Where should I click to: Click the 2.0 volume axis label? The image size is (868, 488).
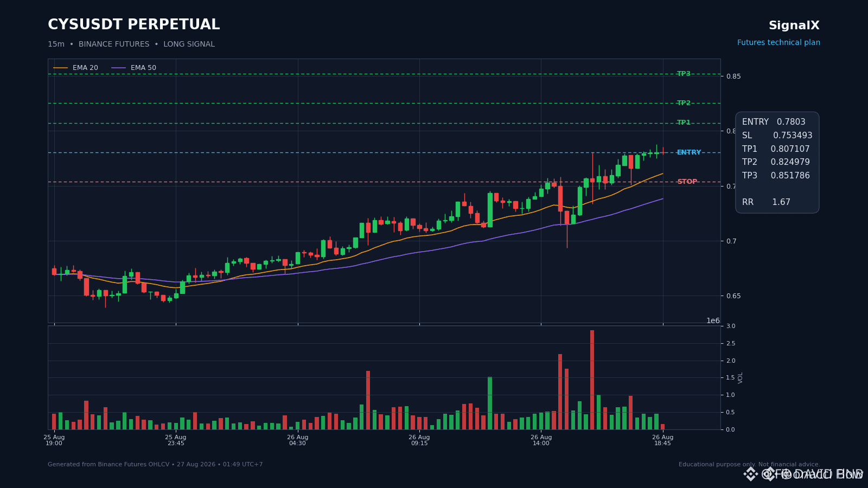(731, 361)
